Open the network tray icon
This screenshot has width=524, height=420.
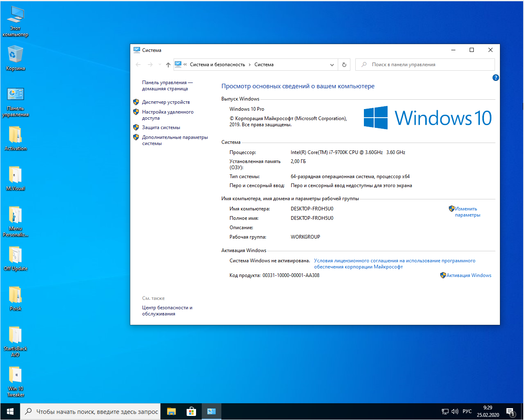coord(445,411)
